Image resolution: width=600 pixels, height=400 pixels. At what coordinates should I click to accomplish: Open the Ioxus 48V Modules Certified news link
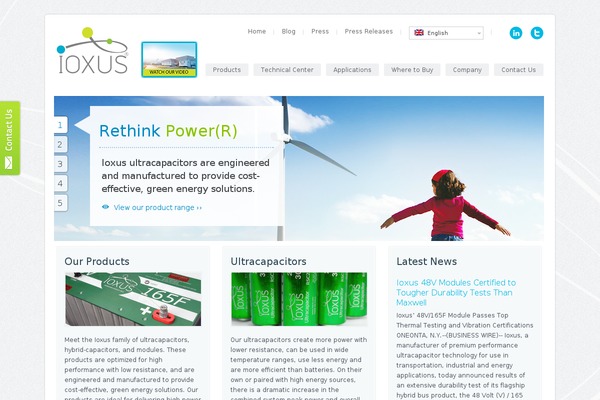456,292
